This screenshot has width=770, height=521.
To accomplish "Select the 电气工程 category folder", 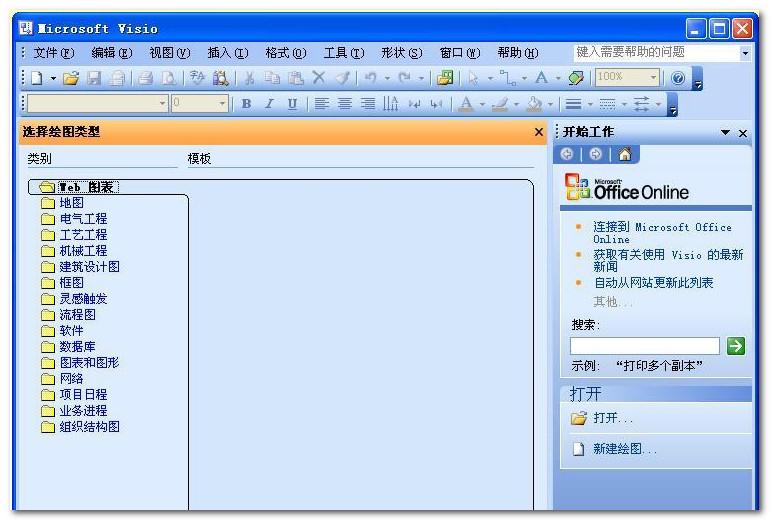I will [74, 219].
